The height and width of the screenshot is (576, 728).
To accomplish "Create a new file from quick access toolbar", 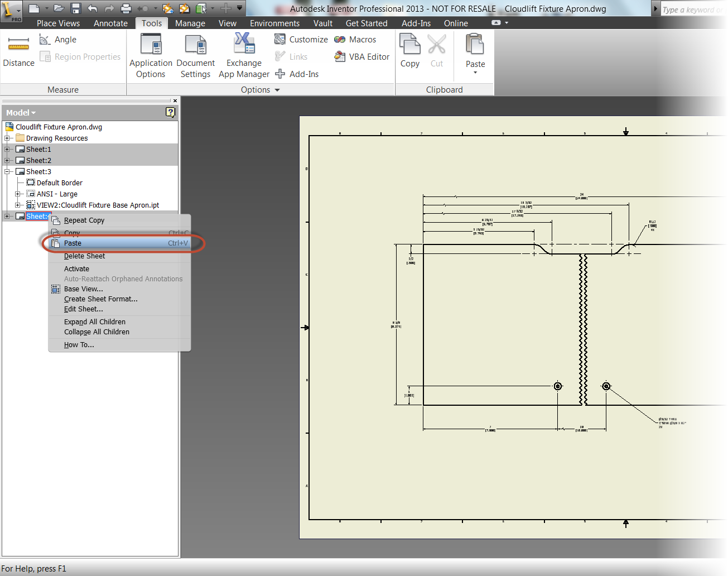I will point(34,8).
